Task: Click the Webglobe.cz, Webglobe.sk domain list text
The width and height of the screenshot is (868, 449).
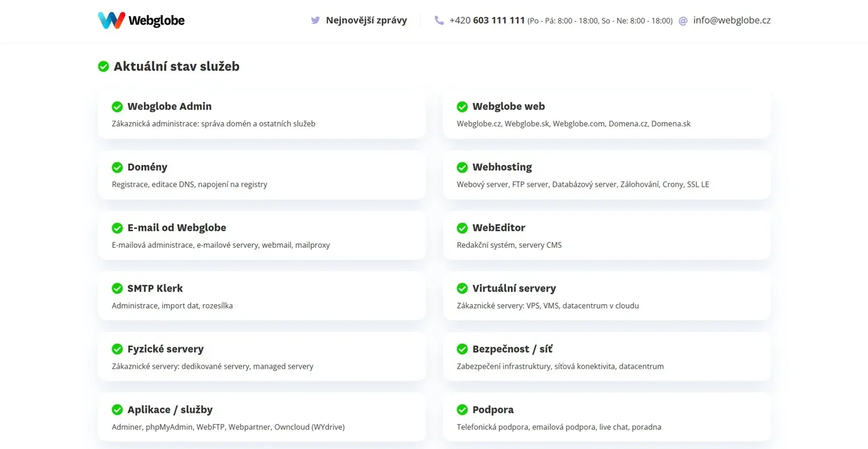Action: pos(573,124)
